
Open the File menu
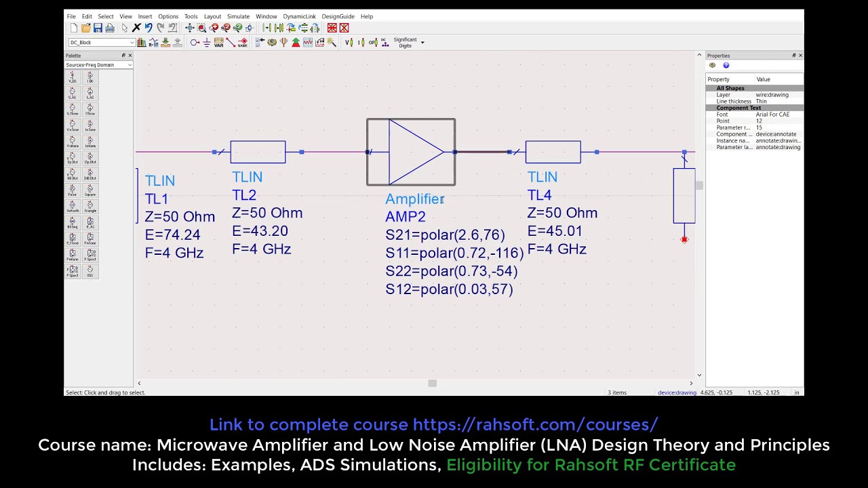click(x=71, y=16)
